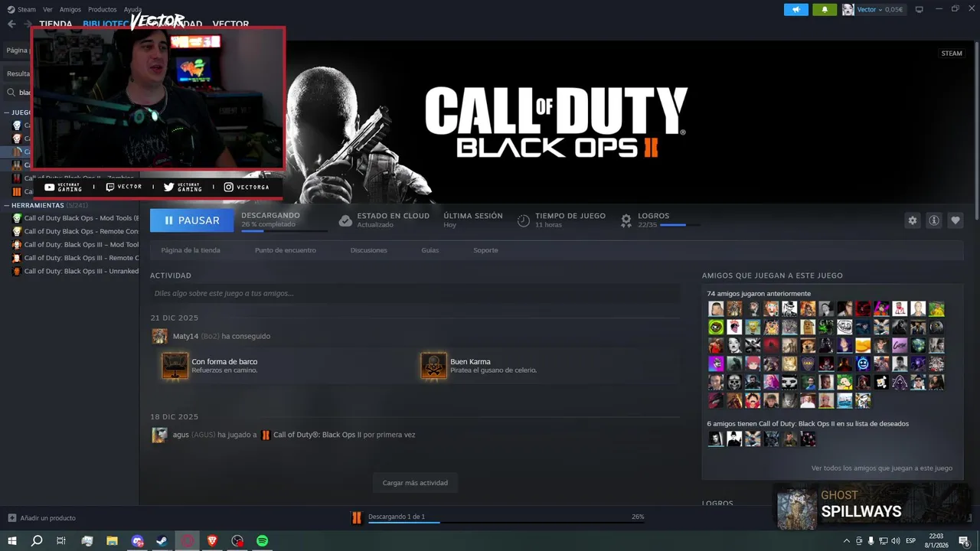The height and width of the screenshot is (551, 980).
Task: Open agus's avatar in the activity feed
Action: 159,435
